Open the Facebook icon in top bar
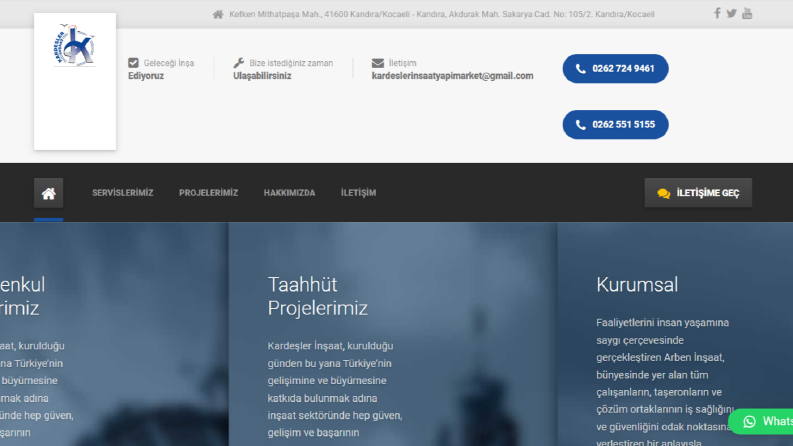The width and height of the screenshot is (793, 446). pos(717,14)
